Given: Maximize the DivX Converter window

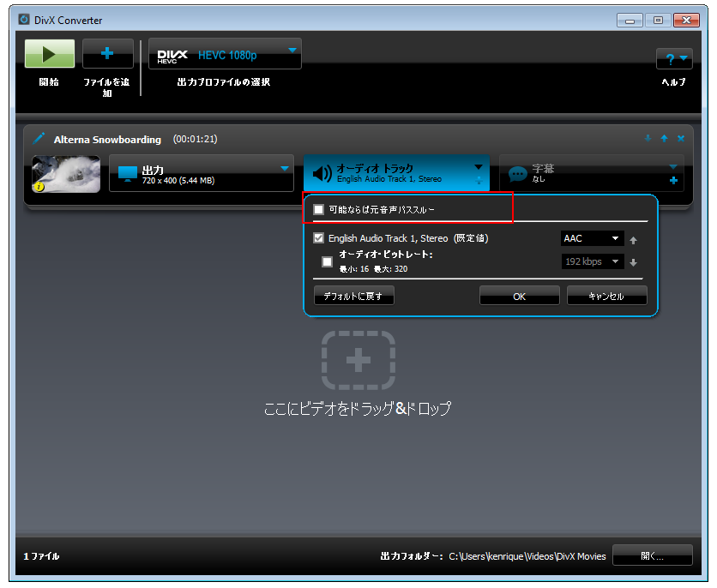Looking at the screenshot, I should pyautogui.click(x=658, y=21).
